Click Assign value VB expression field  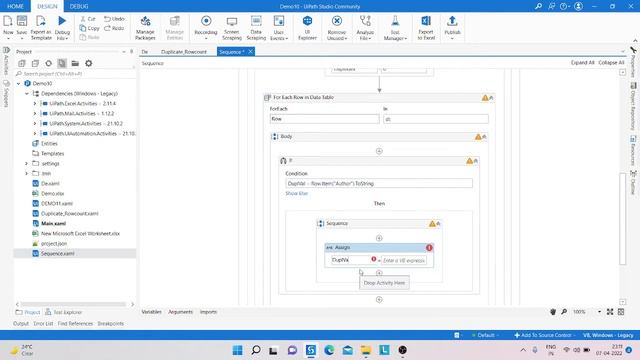[404, 260]
